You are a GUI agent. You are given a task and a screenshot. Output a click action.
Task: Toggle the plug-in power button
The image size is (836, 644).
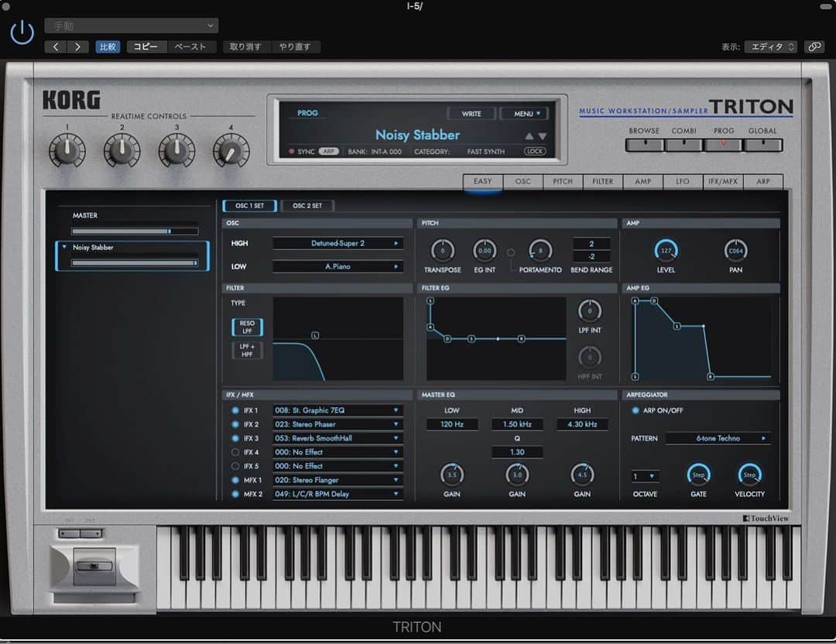22,33
